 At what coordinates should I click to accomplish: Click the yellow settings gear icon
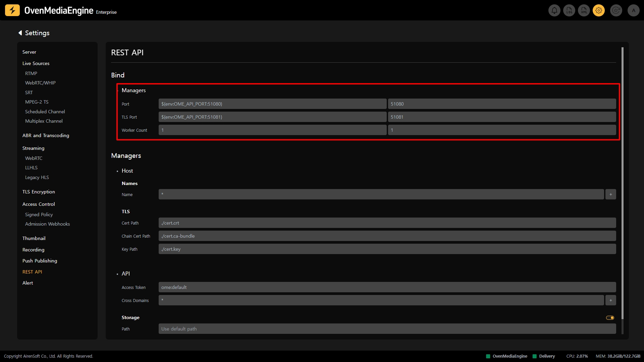(599, 10)
